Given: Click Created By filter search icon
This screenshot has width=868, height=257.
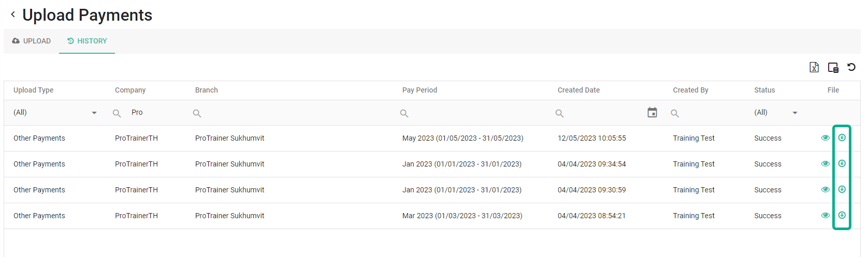Looking at the screenshot, I should 675,113.
